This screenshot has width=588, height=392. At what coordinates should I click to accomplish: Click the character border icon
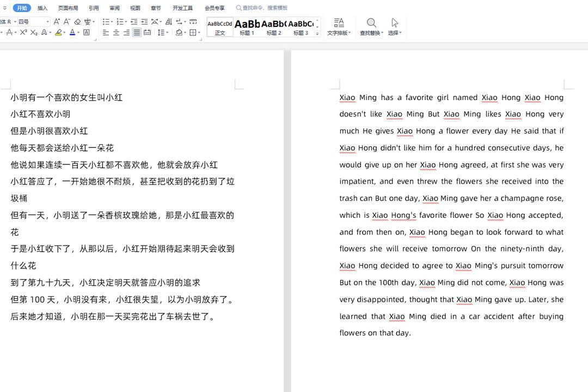[x=86, y=33]
